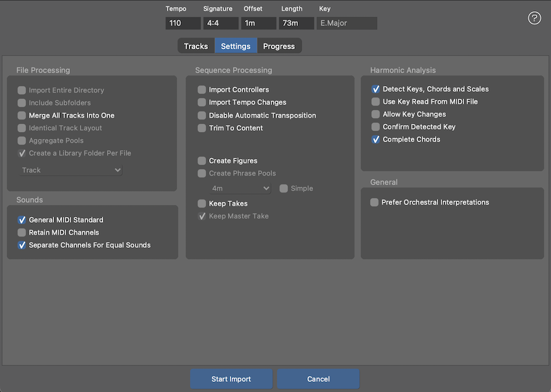Check Prefer Orchestral Interpretations
The image size is (551, 392).
coord(375,203)
